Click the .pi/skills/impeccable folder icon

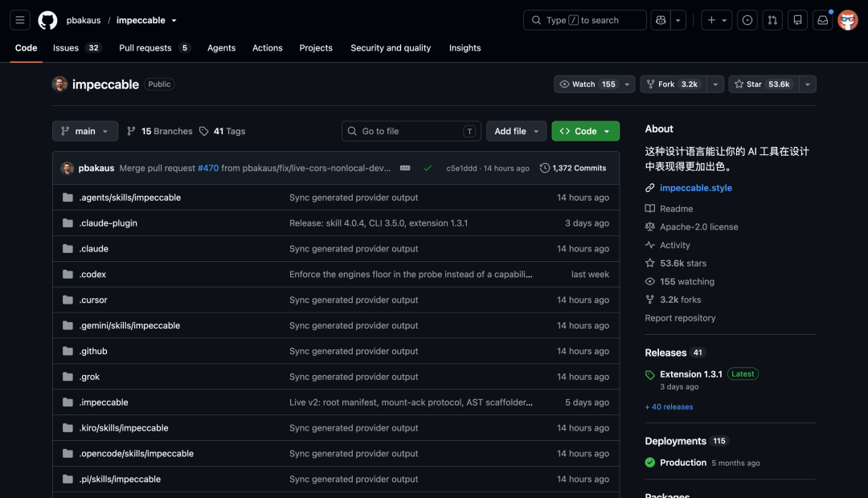(x=68, y=480)
